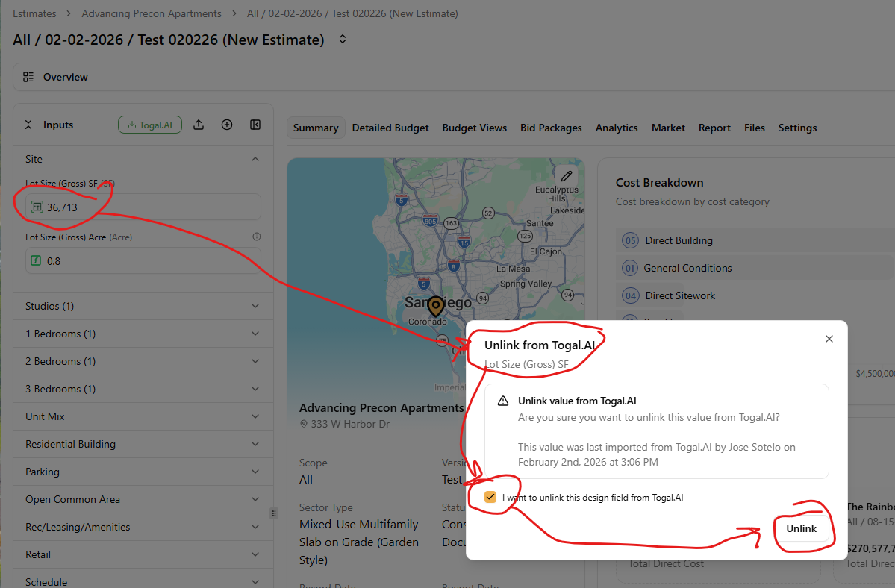Expand the Studios (1) section

[255, 306]
